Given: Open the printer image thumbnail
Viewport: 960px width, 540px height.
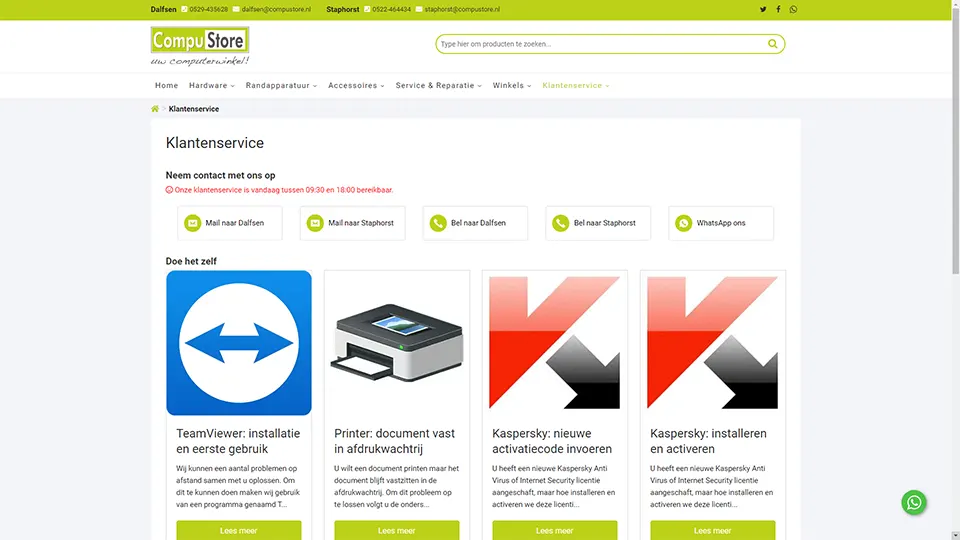Looking at the screenshot, I should (397, 343).
